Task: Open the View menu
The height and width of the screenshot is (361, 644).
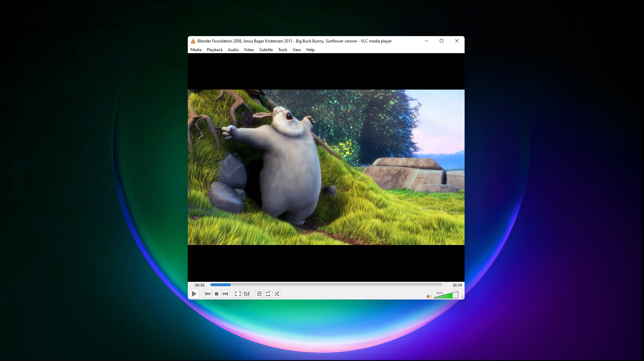Action: (296, 49)
